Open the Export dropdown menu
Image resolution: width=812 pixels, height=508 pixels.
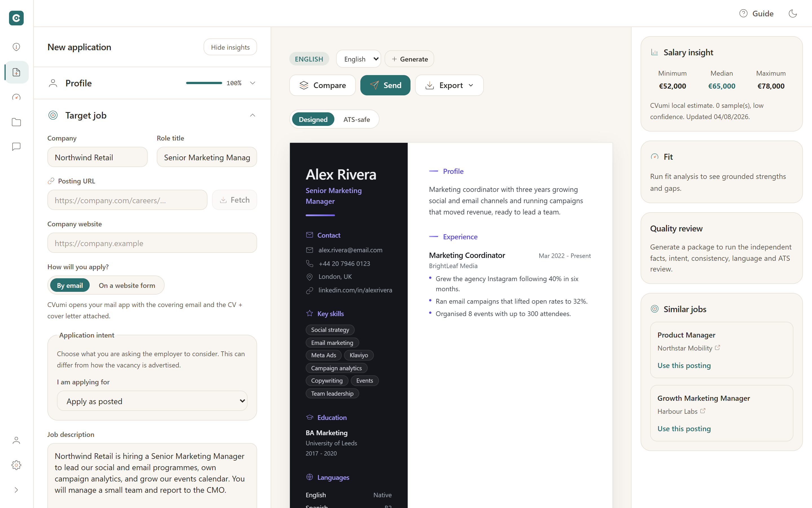449,85
